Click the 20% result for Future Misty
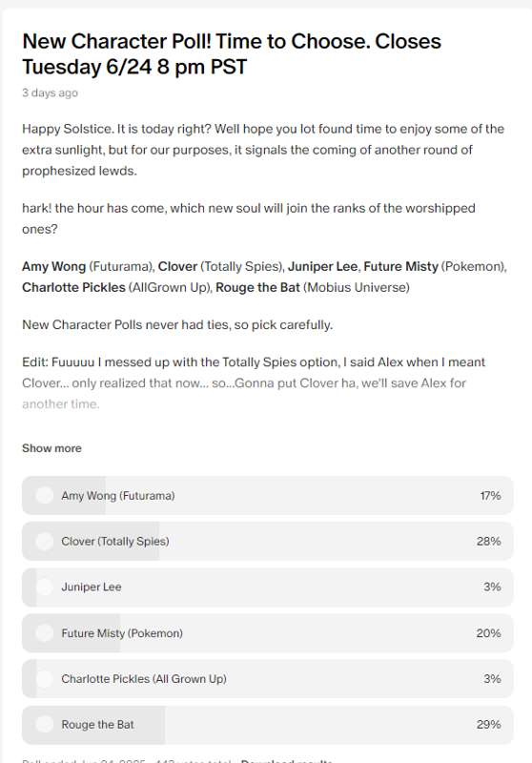The height and width of the screenshot is (763, 532). (489, 633)
